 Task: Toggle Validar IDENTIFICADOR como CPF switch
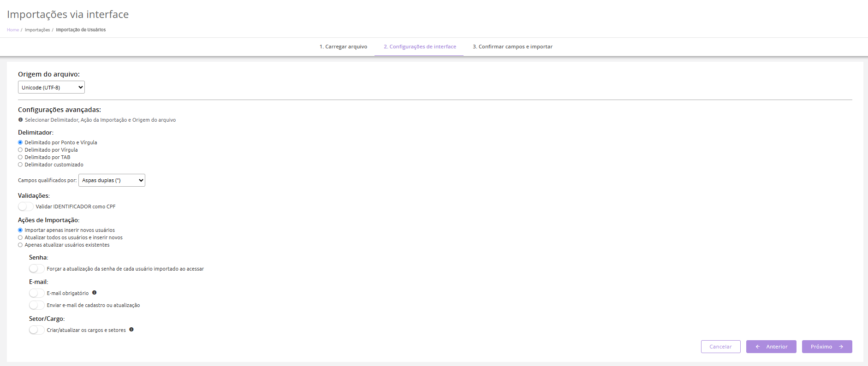click(26, 207)
